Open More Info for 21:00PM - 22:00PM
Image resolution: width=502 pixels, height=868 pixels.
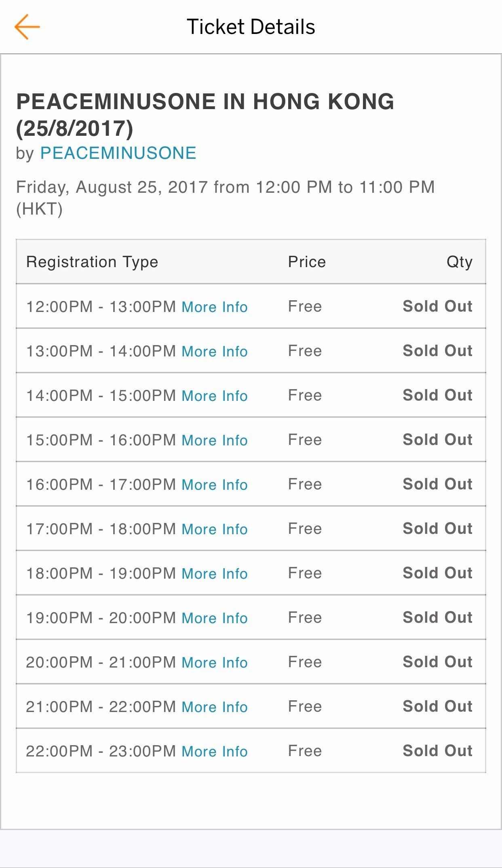click(214, 707)
